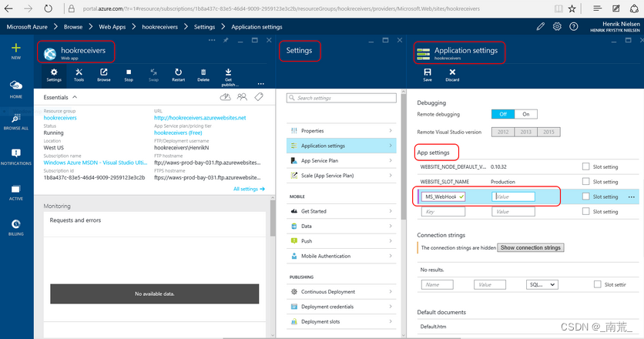
Task: Open the portal settings gear icon
Action: (557, 27)
